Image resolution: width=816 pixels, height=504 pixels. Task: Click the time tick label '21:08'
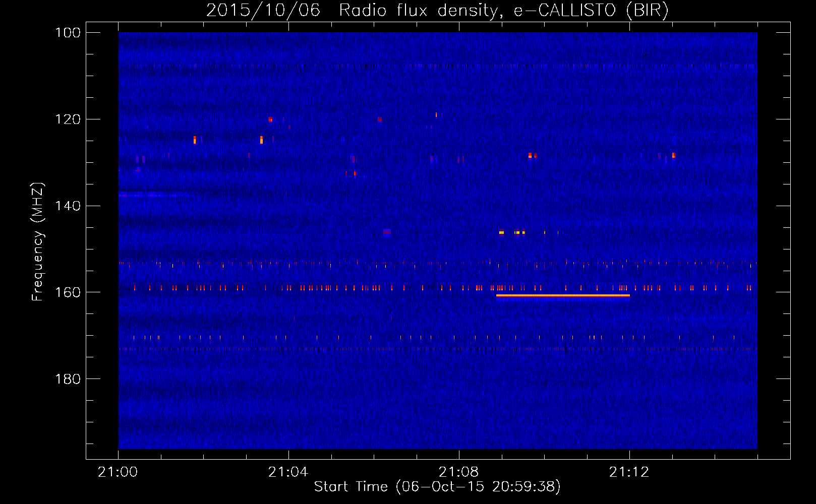pos(458,472)
